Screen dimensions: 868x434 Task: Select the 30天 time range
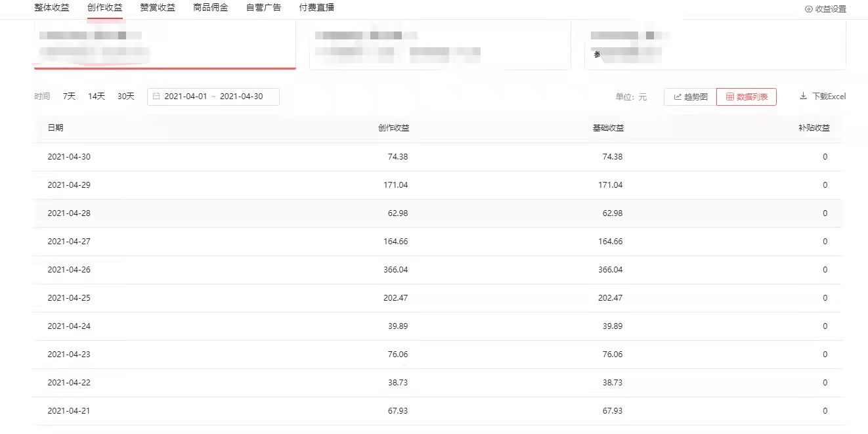[x=125, y=97]
